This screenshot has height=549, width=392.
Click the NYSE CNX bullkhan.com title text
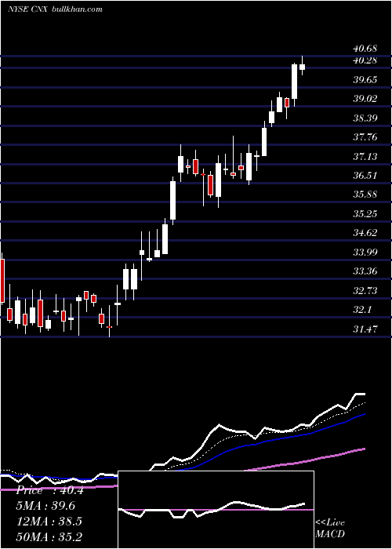click(x=56, y=9)
